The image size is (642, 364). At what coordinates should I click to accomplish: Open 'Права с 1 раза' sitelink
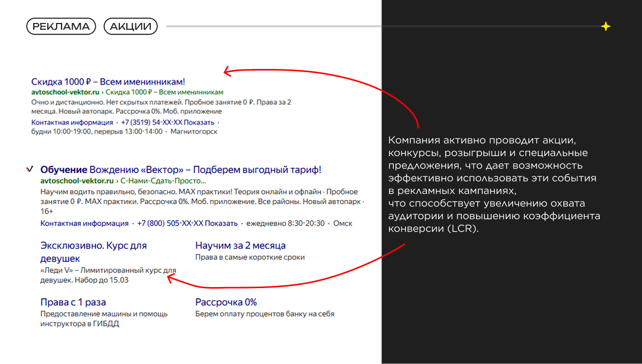click(x=73, y=302)
